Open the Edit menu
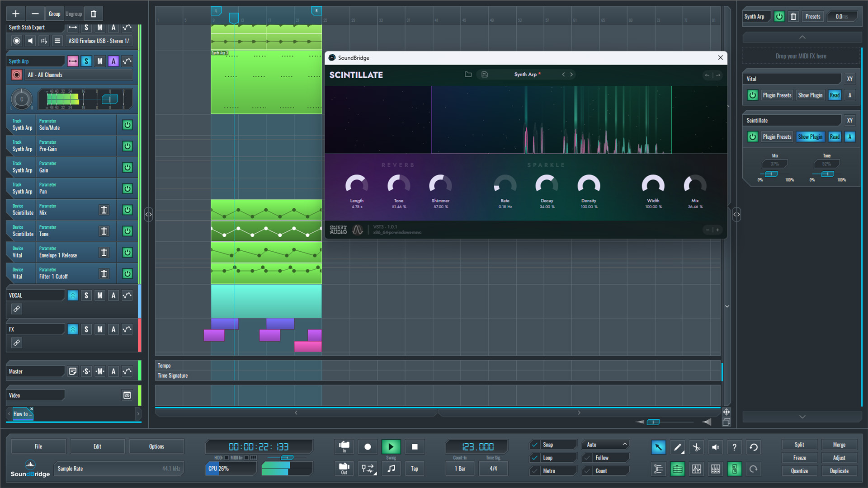Image resolution: width=868 pixels, height=488 pixels. click(97, 446)
